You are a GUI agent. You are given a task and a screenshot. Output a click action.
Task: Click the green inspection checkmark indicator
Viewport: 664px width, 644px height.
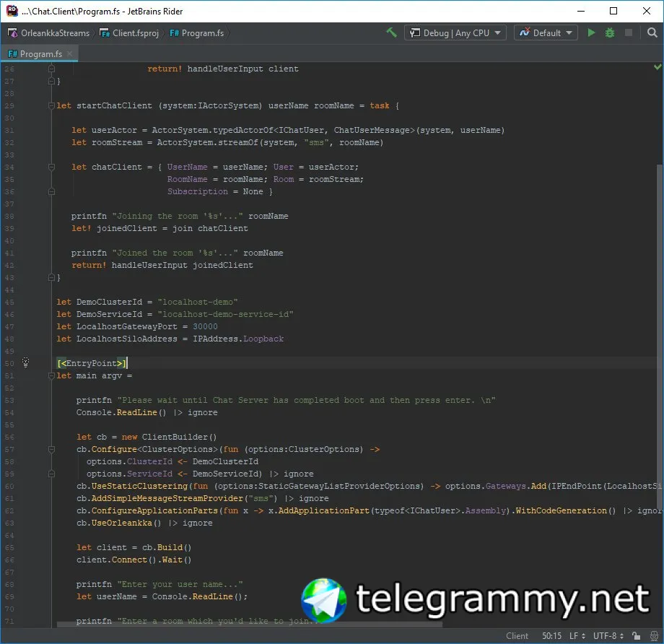[658, 67]
